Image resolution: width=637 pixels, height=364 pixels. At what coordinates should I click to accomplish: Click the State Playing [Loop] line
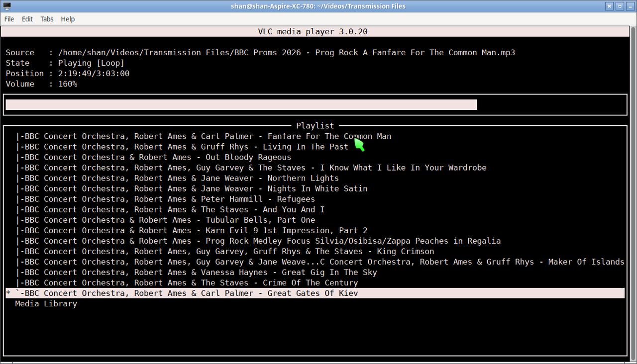[65, 63]
